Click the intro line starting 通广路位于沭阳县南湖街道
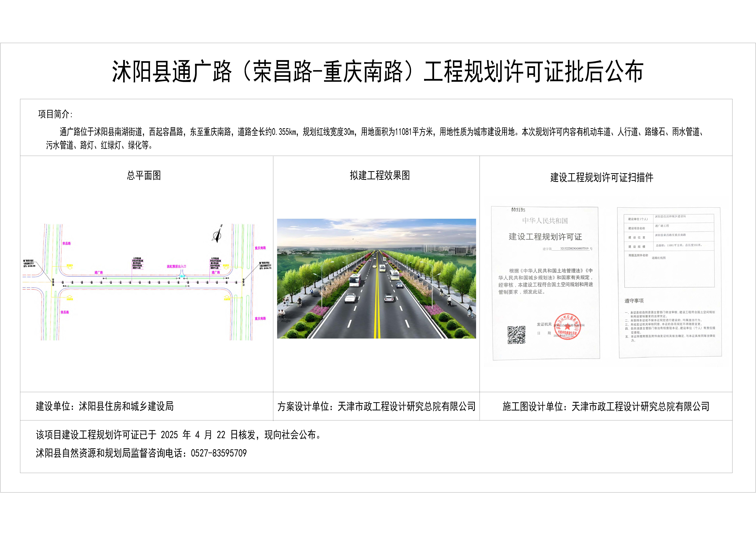The width and height of the screenshot is (756, 535). tap(382, 132)
